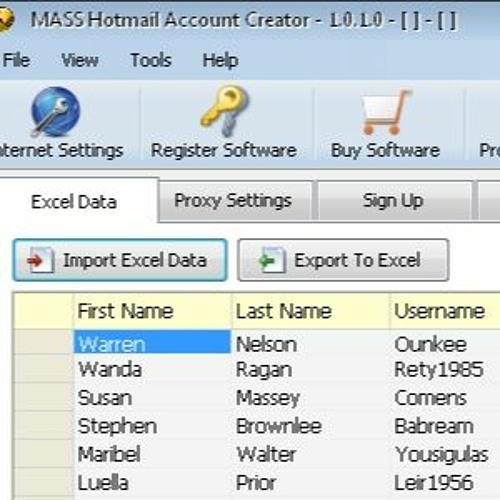Click the Register Software keys icon
The width and height of the screenshot is (500, 500).
224,111
